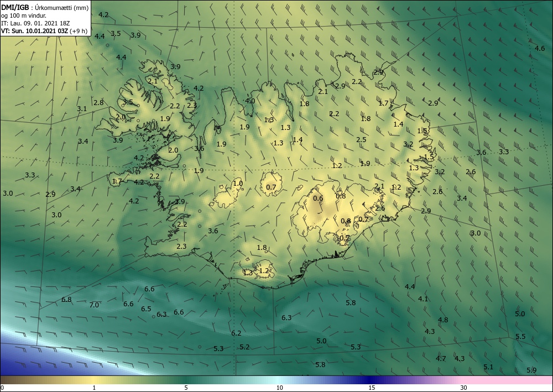Click the map value "5.1"

488,367
